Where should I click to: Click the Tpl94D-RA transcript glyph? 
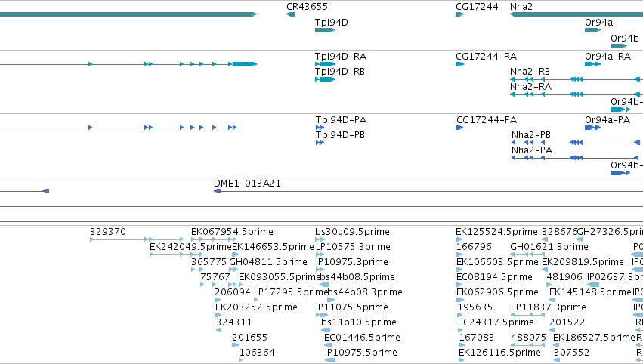tap(325, 64)
